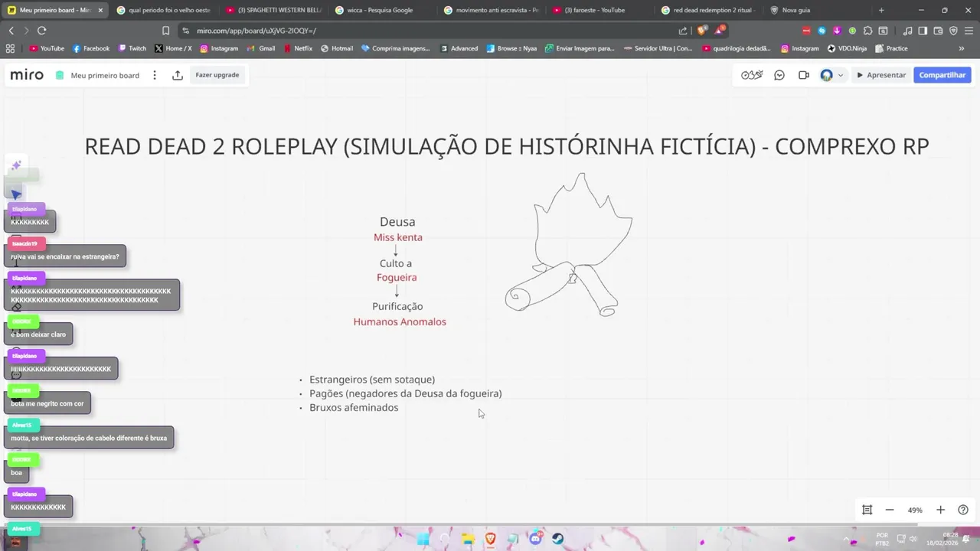Switch to 'red dead redemption 2 ritual' tab
This screenshot has width=980, height=551.
coord(709,10)
